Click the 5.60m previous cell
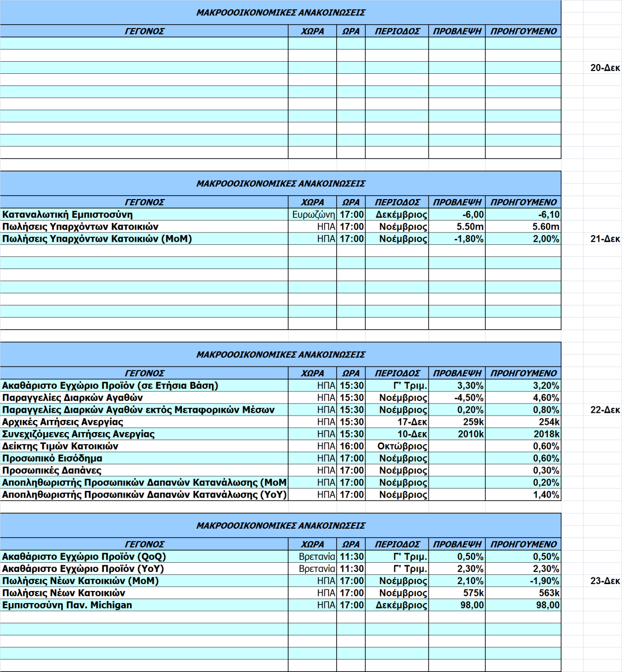 (x=523, y=227)
